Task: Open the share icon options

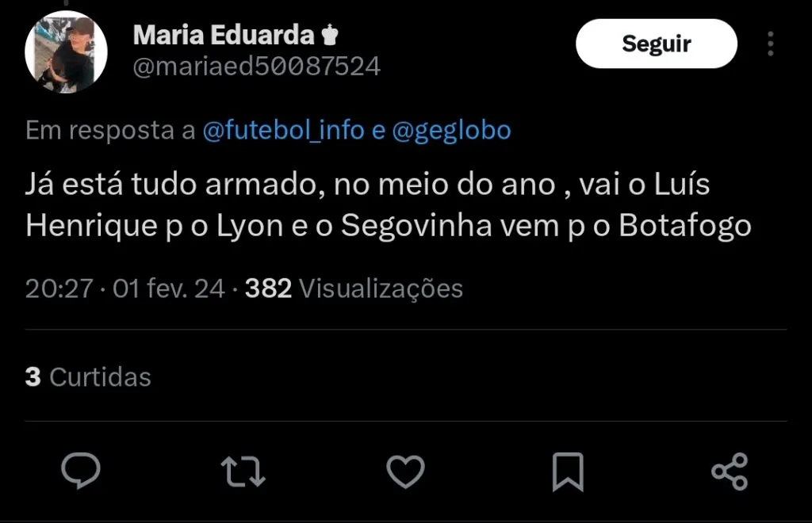Action: click(x=730, y=471)
